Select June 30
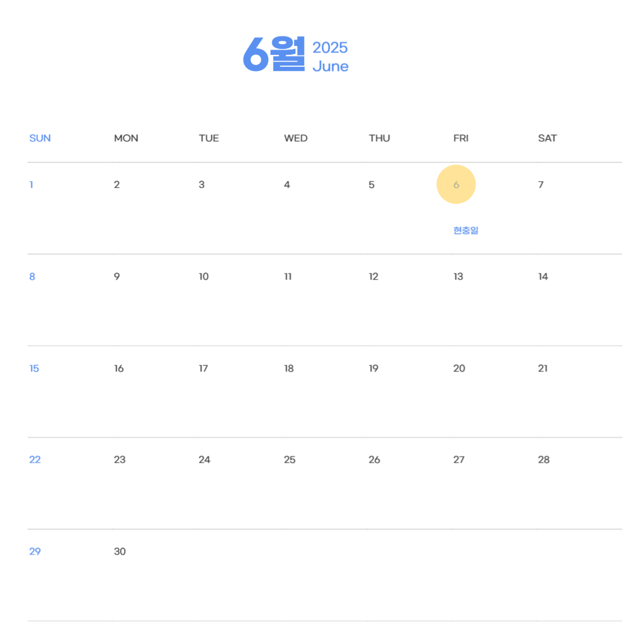 coord(120,552)
